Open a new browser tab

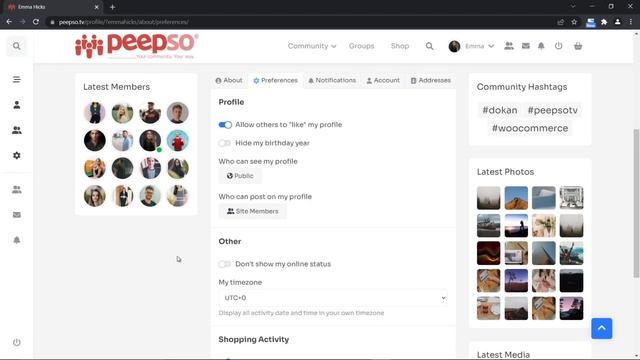[112, 7]
